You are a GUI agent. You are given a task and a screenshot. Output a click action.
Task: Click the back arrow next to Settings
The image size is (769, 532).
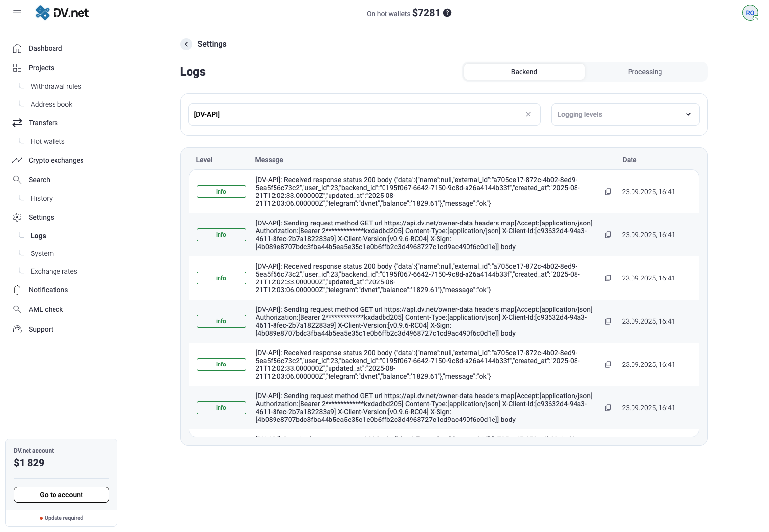click(186, 44)
